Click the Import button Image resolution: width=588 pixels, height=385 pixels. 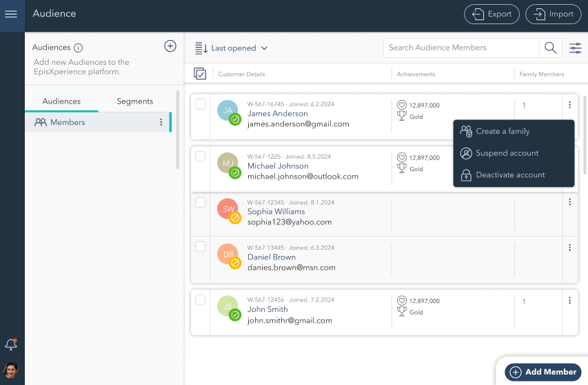[553, 14]
